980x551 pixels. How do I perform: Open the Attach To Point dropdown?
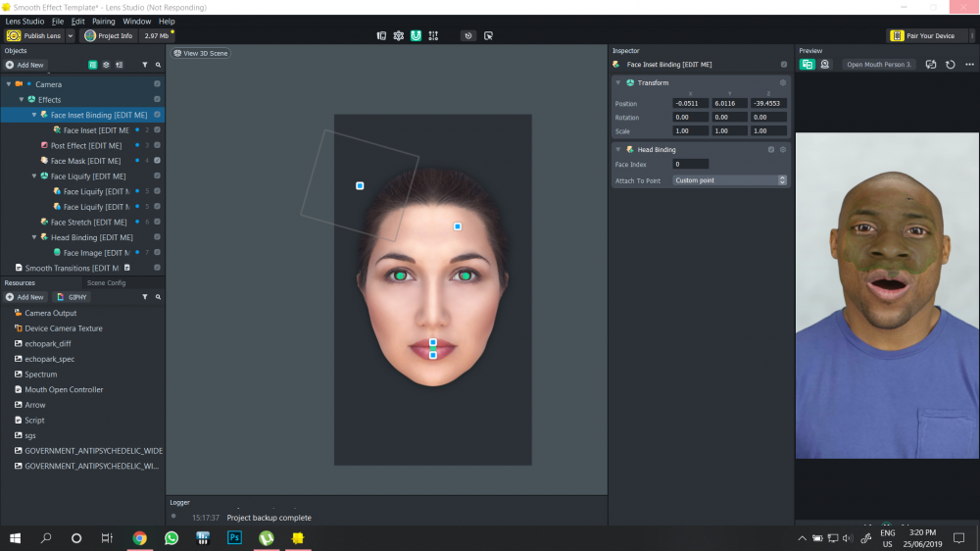[729, 180]
